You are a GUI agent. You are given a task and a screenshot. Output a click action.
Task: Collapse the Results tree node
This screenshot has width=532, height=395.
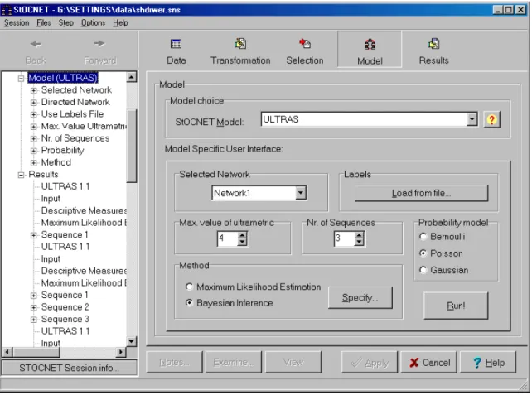pos(21,175)
